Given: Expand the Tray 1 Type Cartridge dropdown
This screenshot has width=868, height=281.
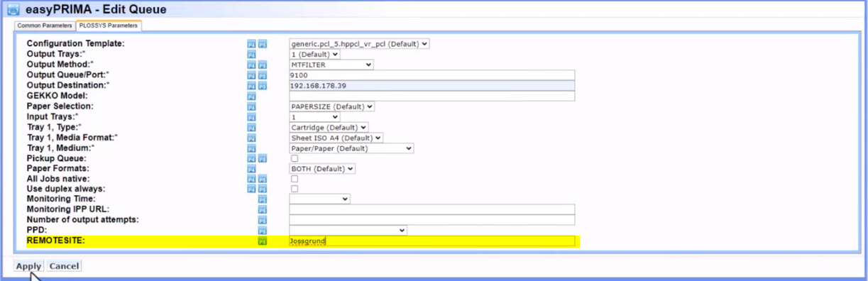Looking at the screenshot, I should click(x=329, y=127).
